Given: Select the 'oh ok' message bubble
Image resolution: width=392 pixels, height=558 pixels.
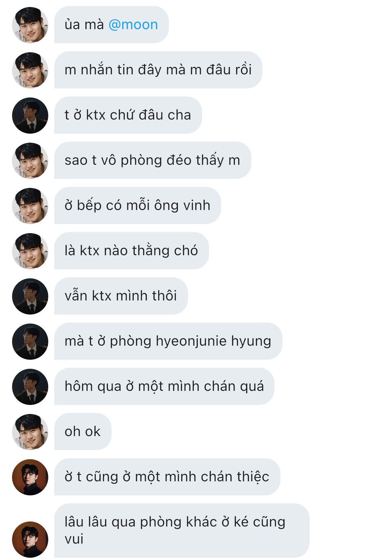Looking at the screenshot, I should point(83,431).
